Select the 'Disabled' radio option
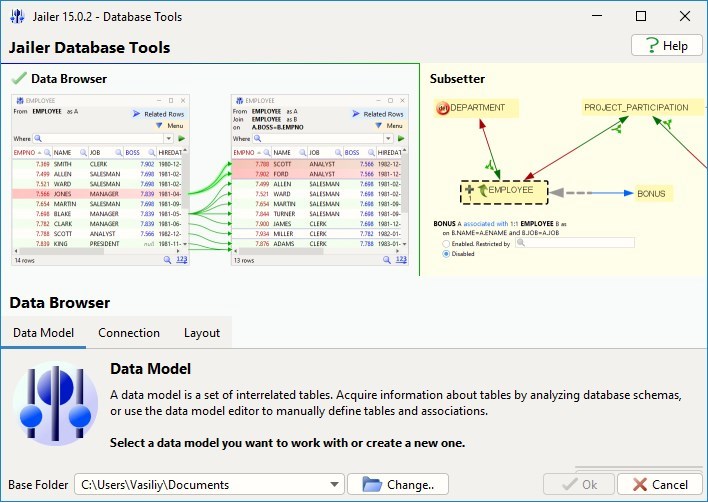Viewport: 708px width, 503px height. [446, 254]
